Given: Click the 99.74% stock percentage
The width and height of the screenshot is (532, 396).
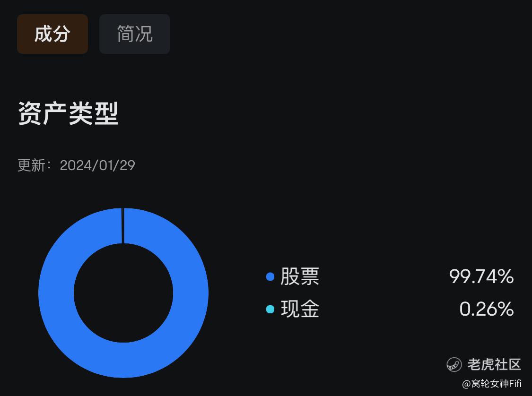Looking at the screenshot, I should pyautogui.click(x=481, y=276).
